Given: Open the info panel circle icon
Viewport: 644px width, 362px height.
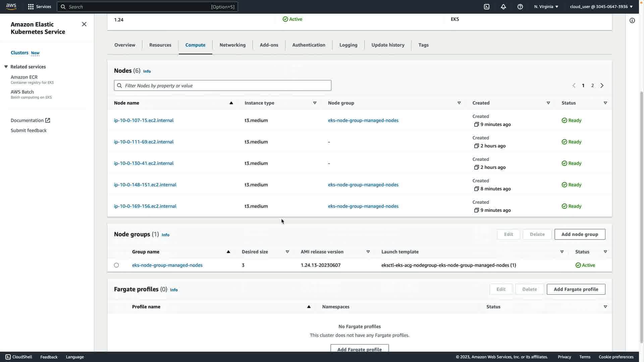Looking at the screenshot, I should point(632,21).
